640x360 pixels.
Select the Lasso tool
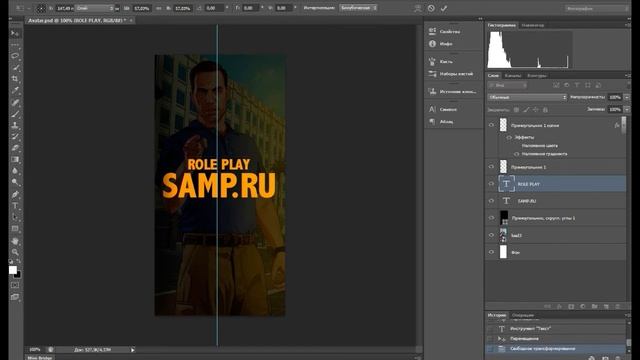click(x=15, y=56)
